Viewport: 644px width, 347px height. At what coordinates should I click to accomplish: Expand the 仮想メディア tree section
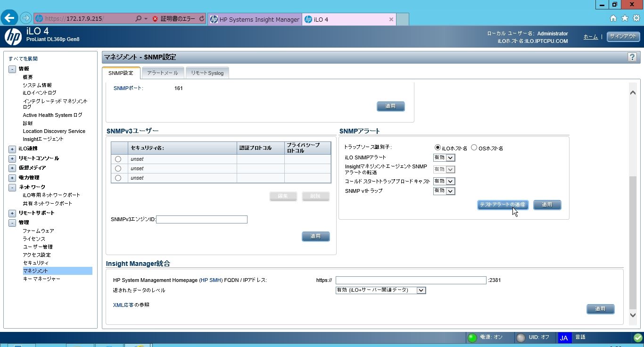12,168
